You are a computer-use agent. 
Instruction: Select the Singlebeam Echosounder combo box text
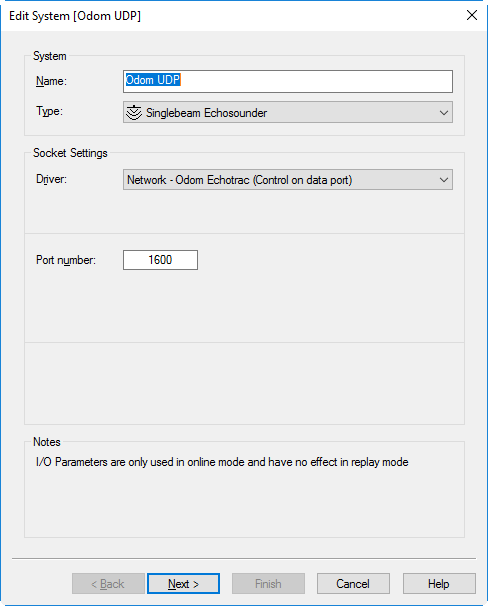click(206, 113)
